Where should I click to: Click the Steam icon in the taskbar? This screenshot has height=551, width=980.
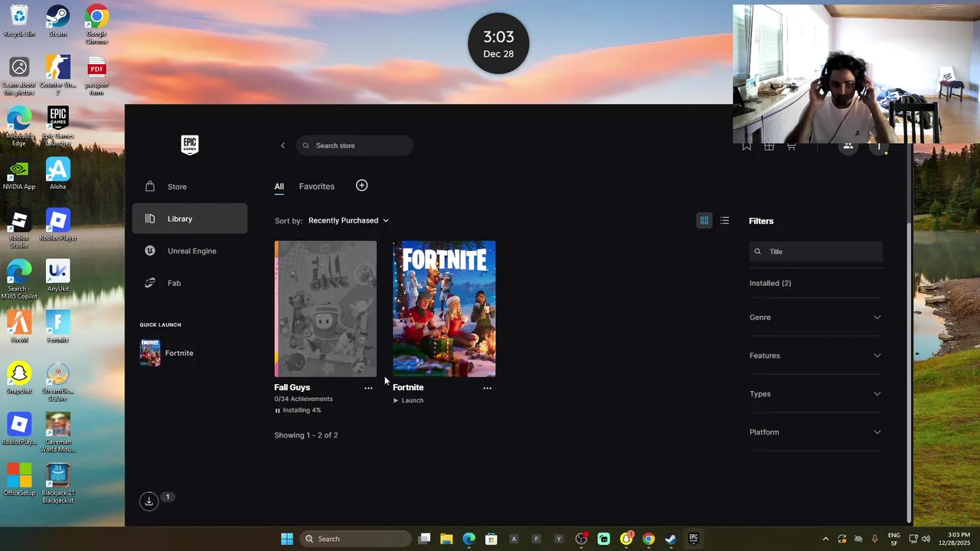pos(671,539)
